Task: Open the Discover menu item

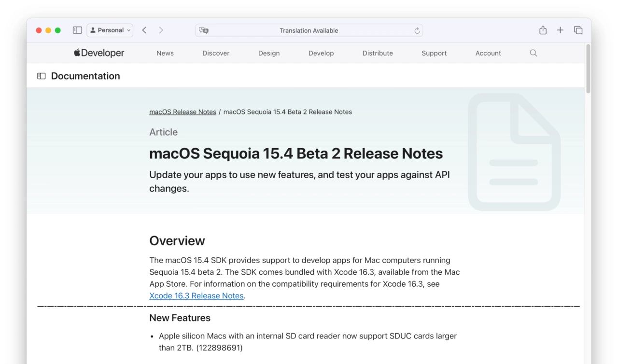Action: pos(216,53)
